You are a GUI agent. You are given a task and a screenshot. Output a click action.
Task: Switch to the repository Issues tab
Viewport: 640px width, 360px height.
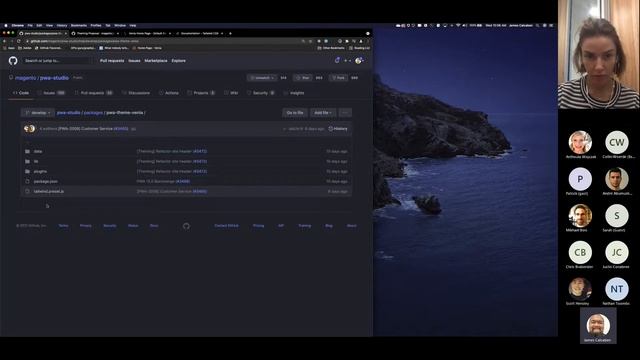coord(51,93)
